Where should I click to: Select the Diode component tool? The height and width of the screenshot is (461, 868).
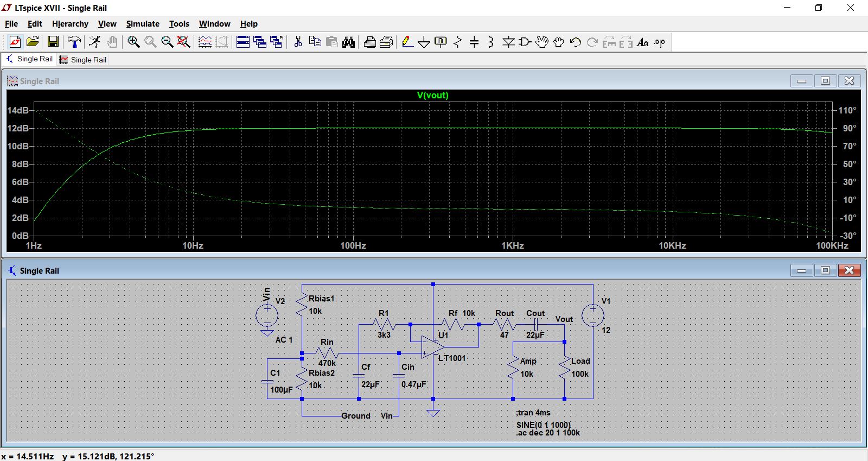pyautogui.click(x=508, y=42)
